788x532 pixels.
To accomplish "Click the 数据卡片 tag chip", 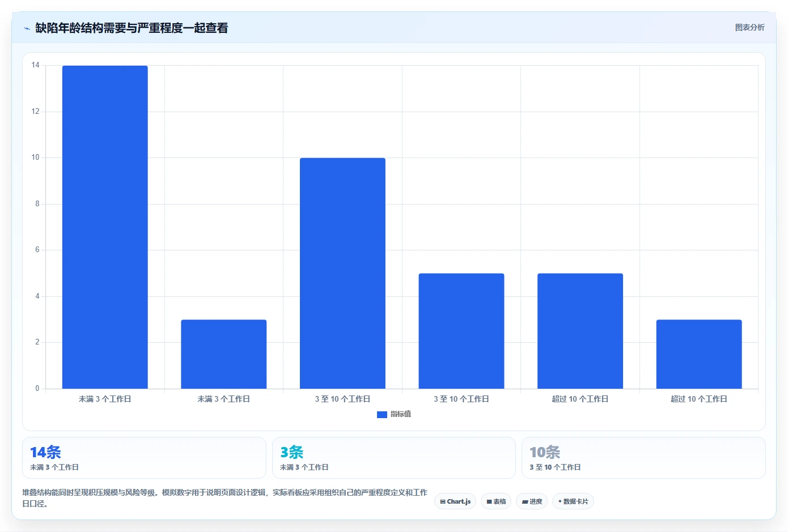I will point(573,501).
